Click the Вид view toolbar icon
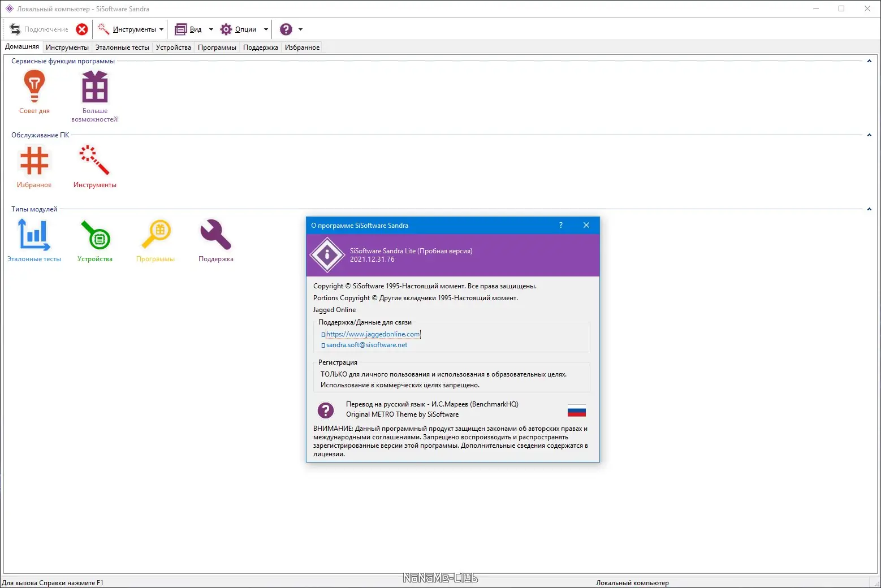This screenshot has height=588, width=881. pos(181,29)
